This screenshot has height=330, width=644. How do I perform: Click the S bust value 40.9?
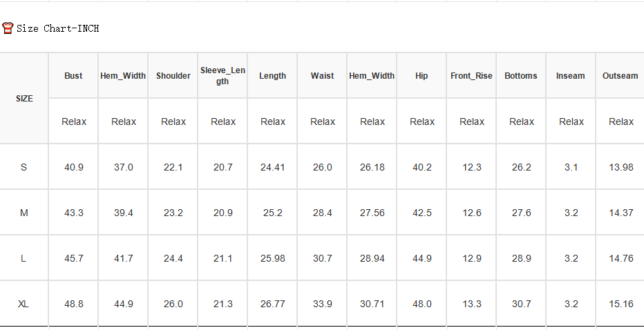click(74, 167)
